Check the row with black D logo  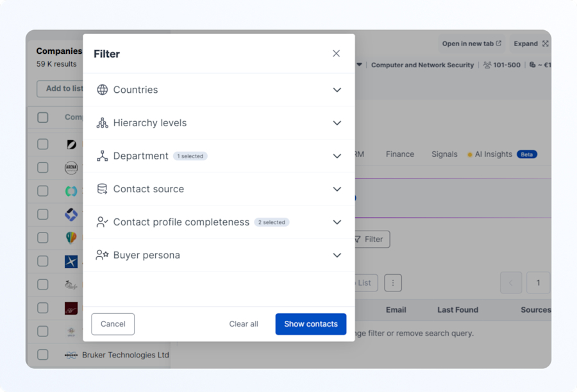[x=43, y=144]
